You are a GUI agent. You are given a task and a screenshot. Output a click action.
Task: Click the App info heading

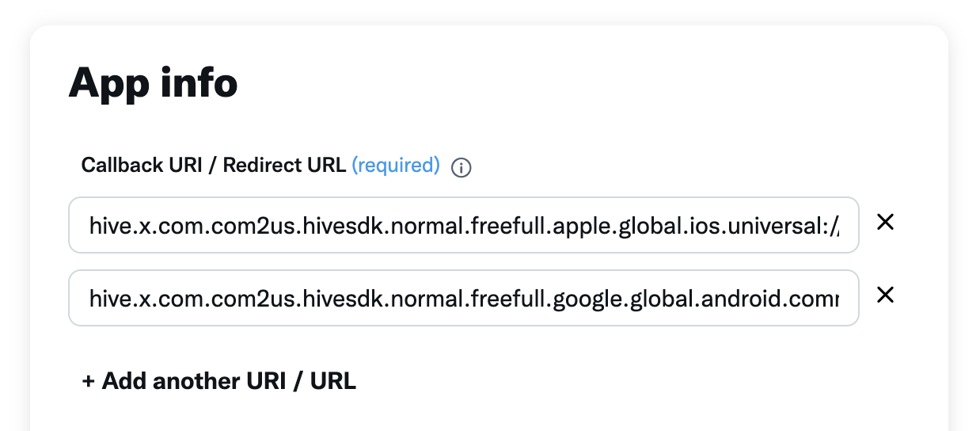(x=154, y=82)
